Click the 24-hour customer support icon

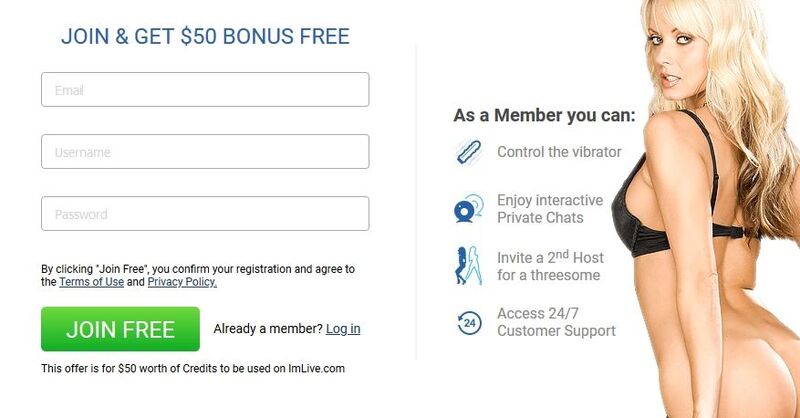[x=469, y=323]
